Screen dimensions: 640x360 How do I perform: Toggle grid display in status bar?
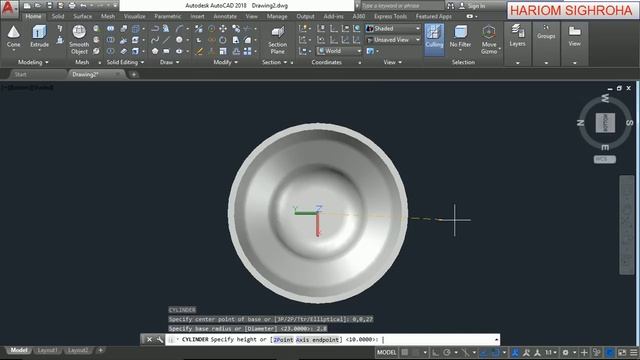tap(404, 352)
